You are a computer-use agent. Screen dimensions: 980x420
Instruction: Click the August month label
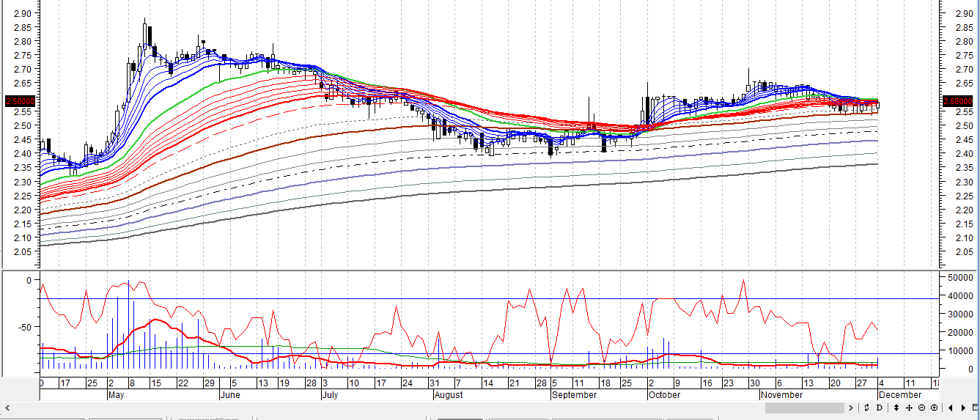tap(449, 394)
